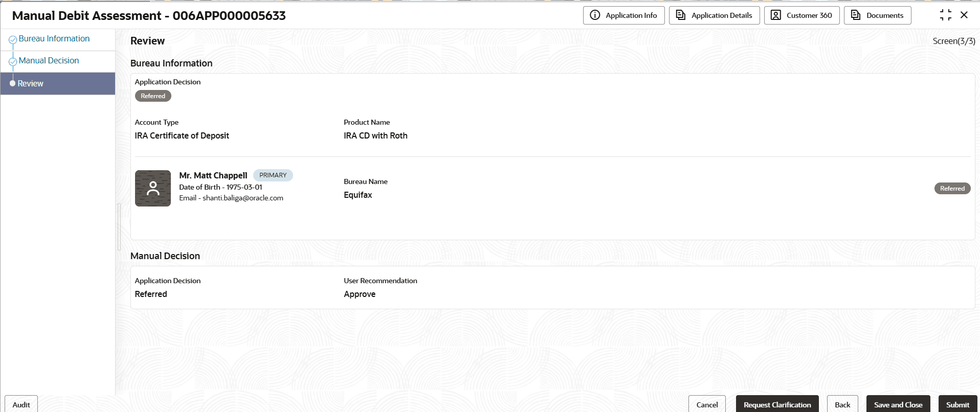Cancel the assessment
Image resolution: width=980 pixels, height=412 pixels.
point(707,404)
